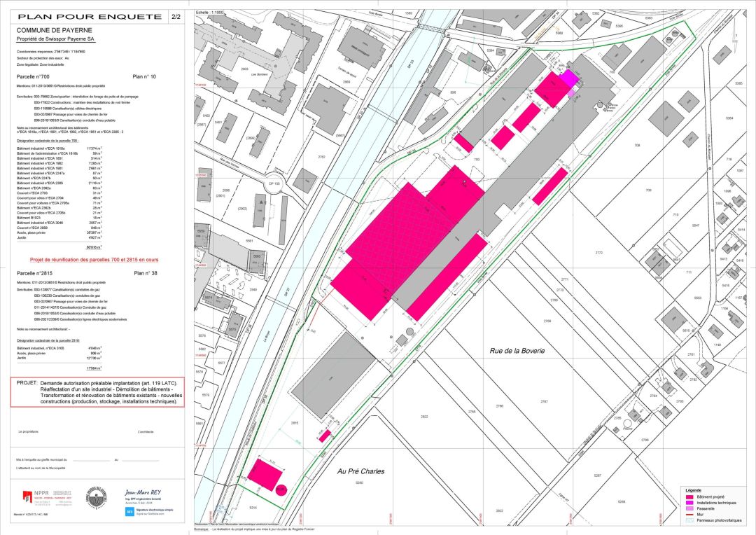
Task: Click the 'PLAN POUR ENQUETE' title
Action: click(90, 16)
